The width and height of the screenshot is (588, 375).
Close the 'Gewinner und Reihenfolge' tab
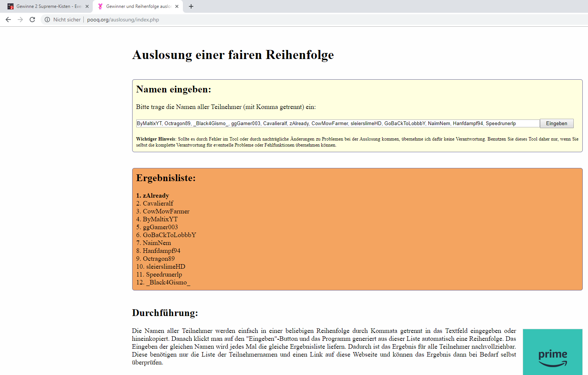pyautogui.click(x=177, y=6)
